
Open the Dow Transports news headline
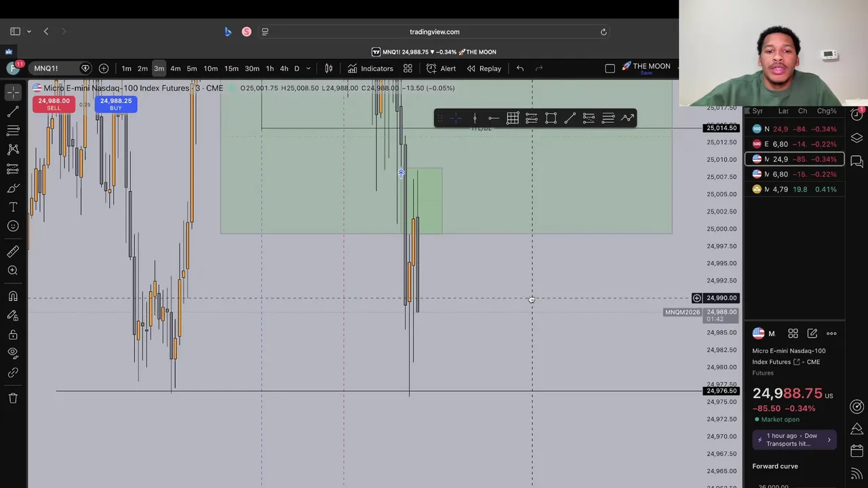tap(794, 440)
